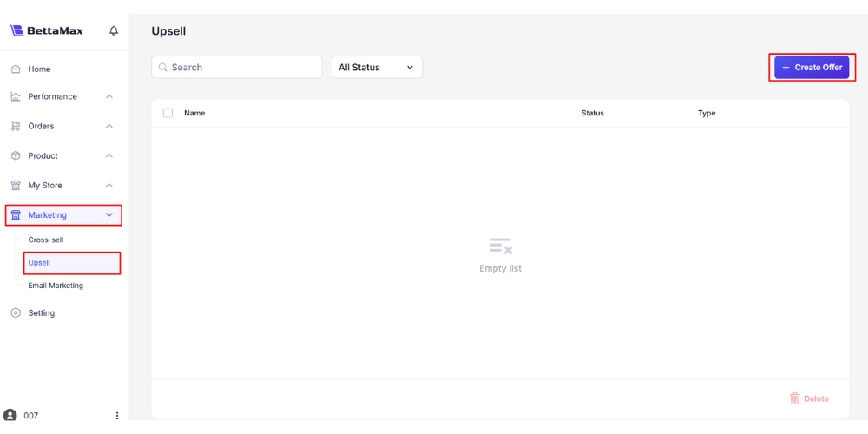Click the Home house icon

16,69
